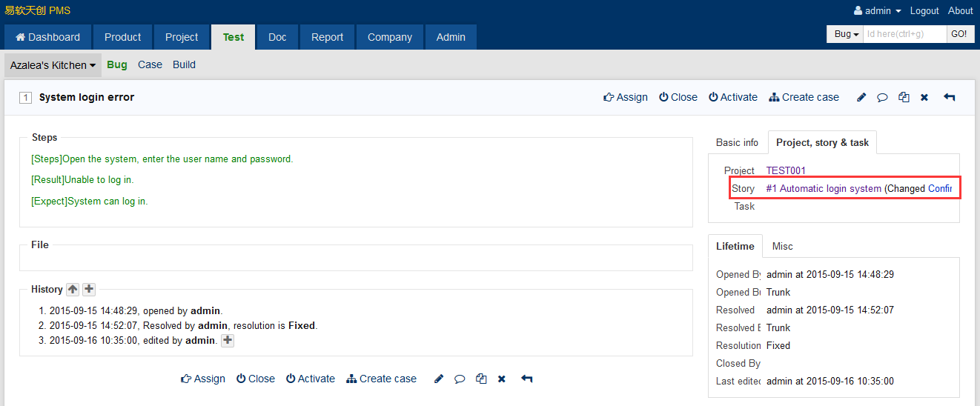Expand details of the third history entry

[228, 341]
